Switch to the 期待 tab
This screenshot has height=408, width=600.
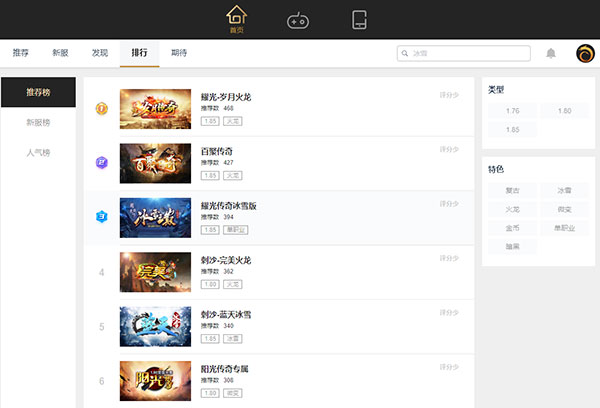179,53
